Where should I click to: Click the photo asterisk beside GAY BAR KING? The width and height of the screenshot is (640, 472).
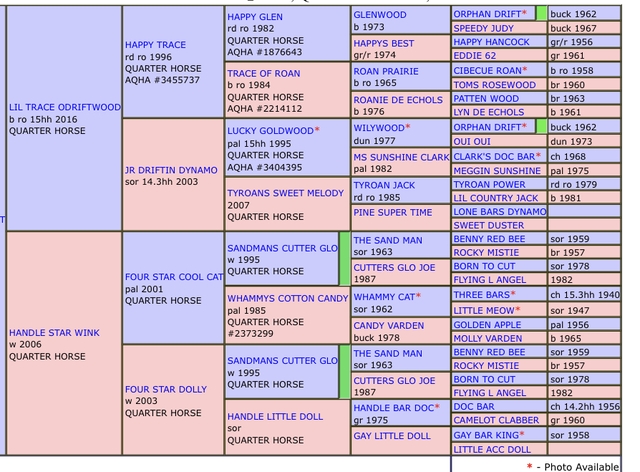(x=522, y=436)
